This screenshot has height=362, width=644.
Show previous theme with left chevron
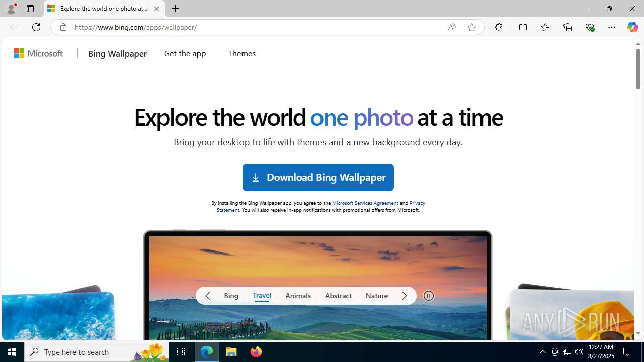(208, 296)
